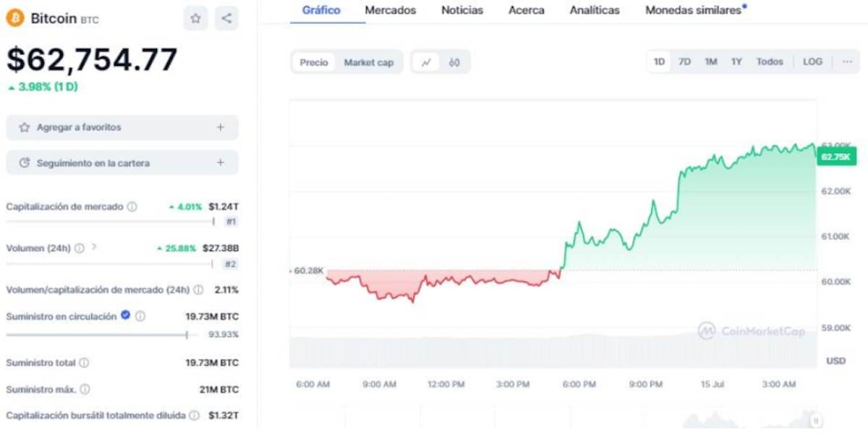Select the Precio toggle option
The image size is (868, 436).
pyautogui.click(x=314, y=62)
